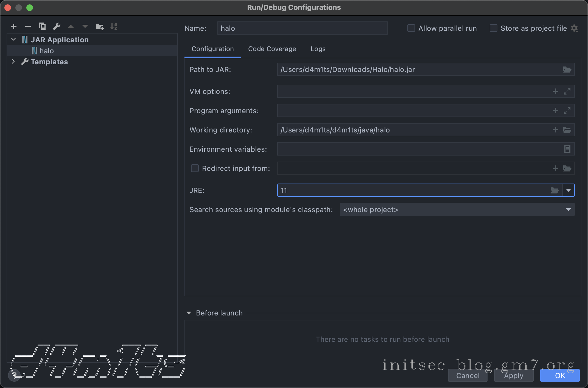Open the Logs tab
The width and height of the screenshot is (588, 388).
318,49
